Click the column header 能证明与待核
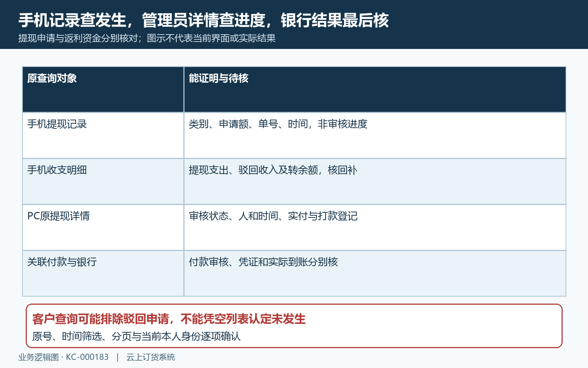The image size is (588, 368). tap(375, 89)
